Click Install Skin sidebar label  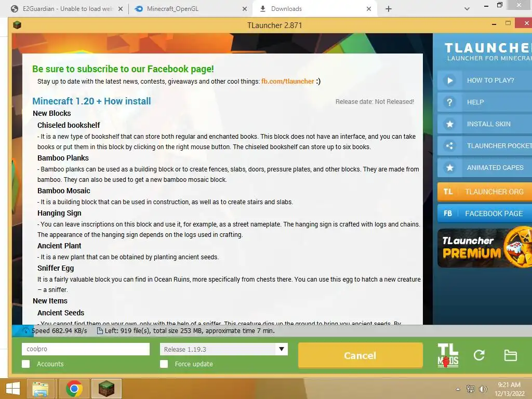pyautogui.click(x=488, y=124)
